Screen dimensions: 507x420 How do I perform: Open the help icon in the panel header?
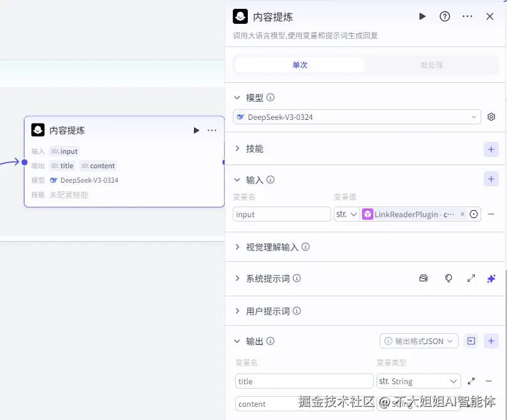tap(445, 16)
